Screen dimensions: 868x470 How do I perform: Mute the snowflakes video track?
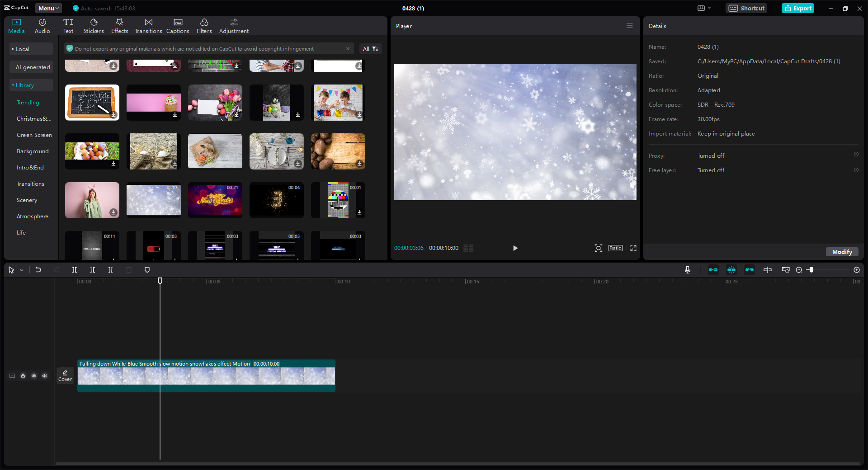point(45,376)
